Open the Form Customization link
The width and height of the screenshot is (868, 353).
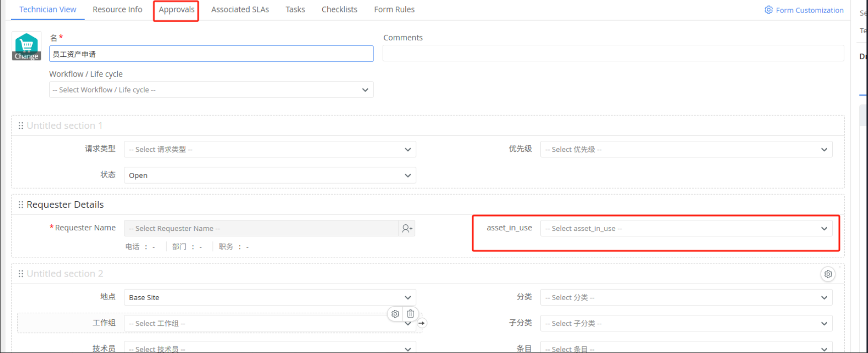click(x=804, y=10)
